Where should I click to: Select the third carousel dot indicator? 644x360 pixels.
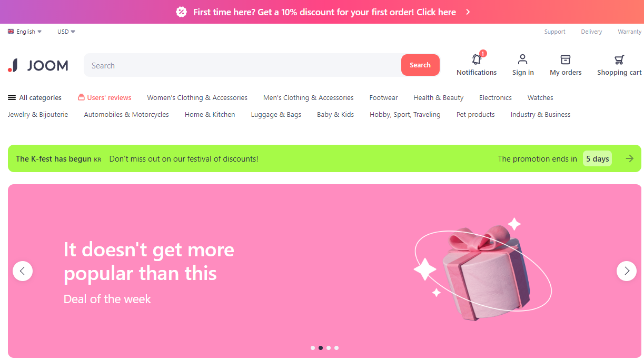tap(329, 348)
